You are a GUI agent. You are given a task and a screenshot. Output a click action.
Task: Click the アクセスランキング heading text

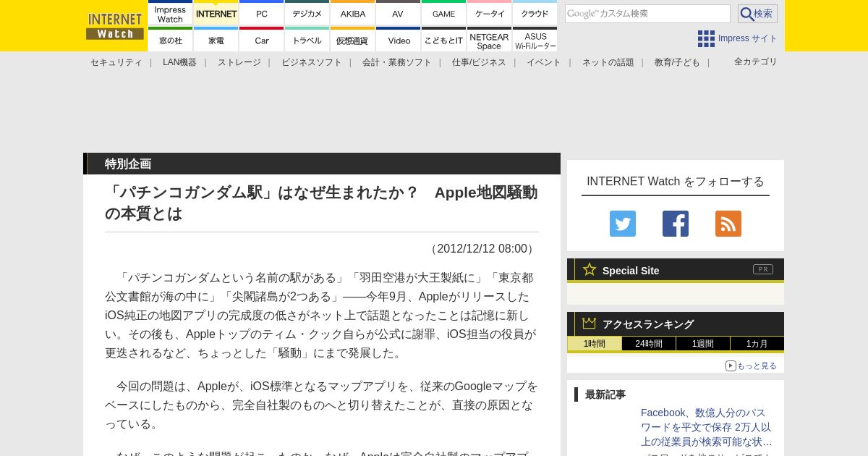coord(648,324)
